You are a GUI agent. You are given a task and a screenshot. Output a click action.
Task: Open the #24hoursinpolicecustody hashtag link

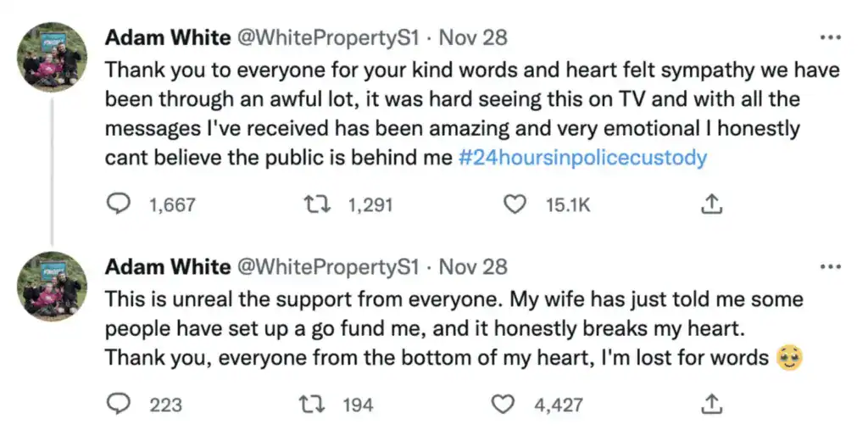[582, 159]
